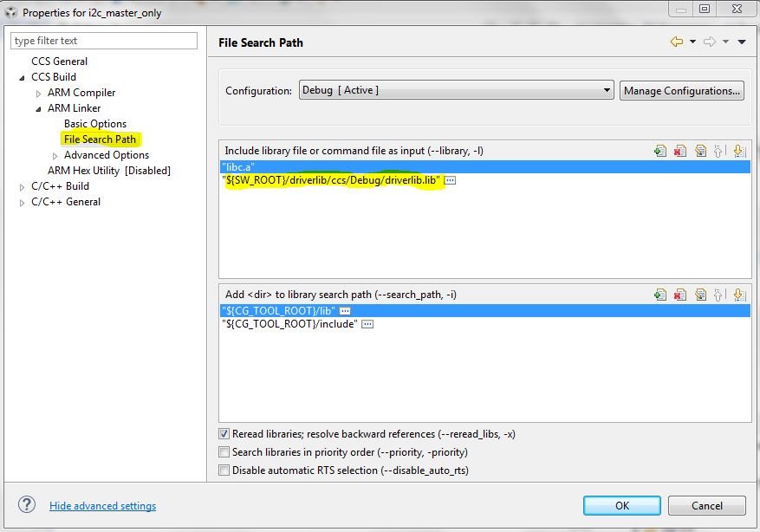The height and width of the screenshot is (532, 760).
Task: Delete selected search path directory
Action: 679,294
